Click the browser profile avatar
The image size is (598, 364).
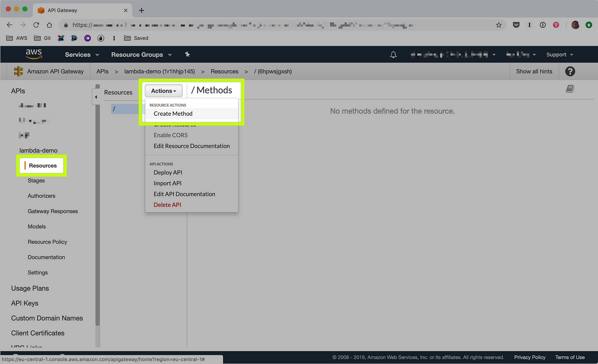[576, 25]
